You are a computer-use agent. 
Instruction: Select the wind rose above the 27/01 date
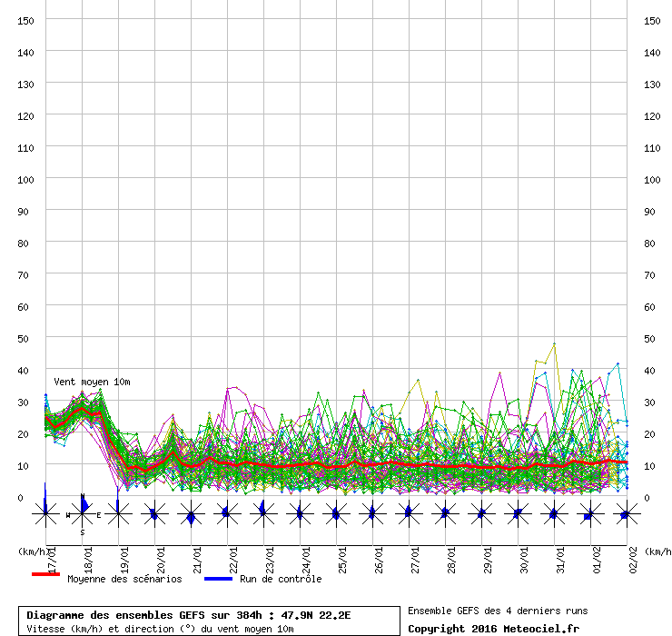(409, 514)
